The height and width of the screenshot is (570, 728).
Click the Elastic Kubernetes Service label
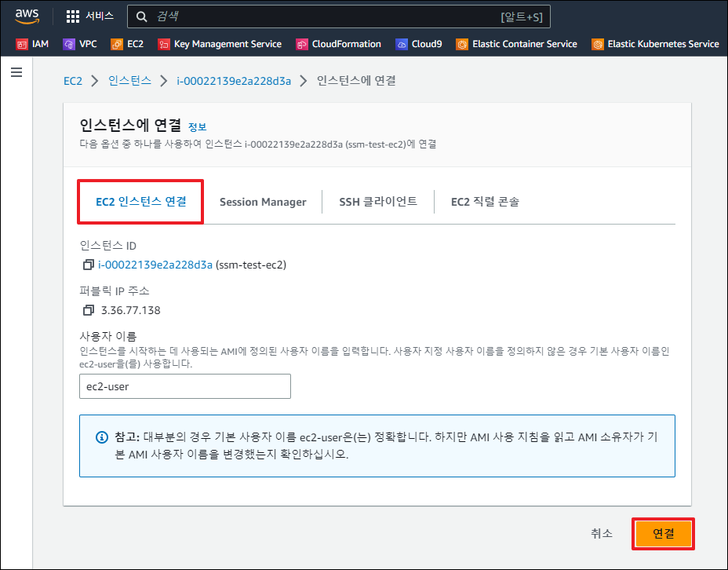click(663, 44)
